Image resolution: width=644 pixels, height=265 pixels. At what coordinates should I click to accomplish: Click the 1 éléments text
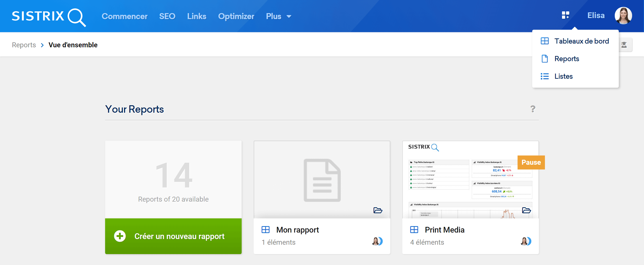tap(278, 242)
